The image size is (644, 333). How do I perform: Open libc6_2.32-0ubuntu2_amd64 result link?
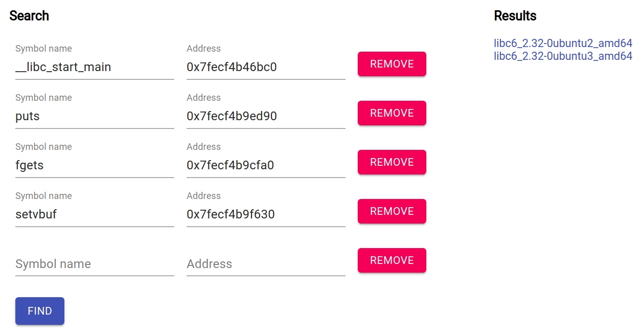[563, 43]
